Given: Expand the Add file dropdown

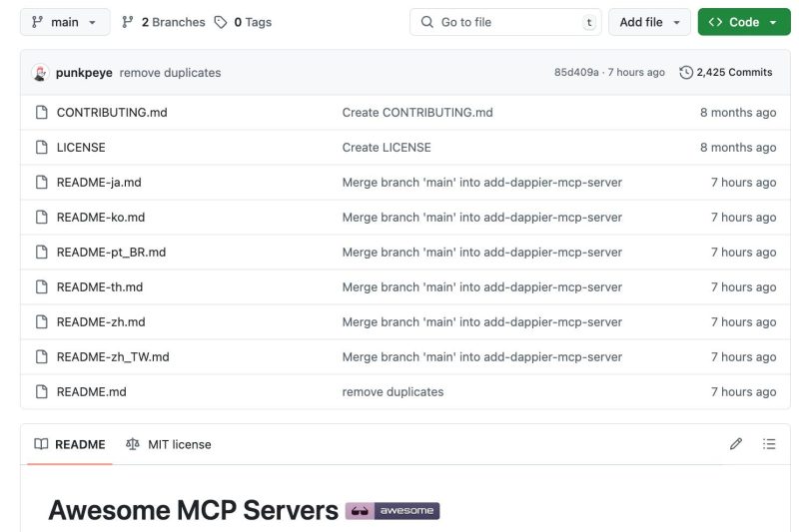Looking at the screenshot, I should [649, 22].
